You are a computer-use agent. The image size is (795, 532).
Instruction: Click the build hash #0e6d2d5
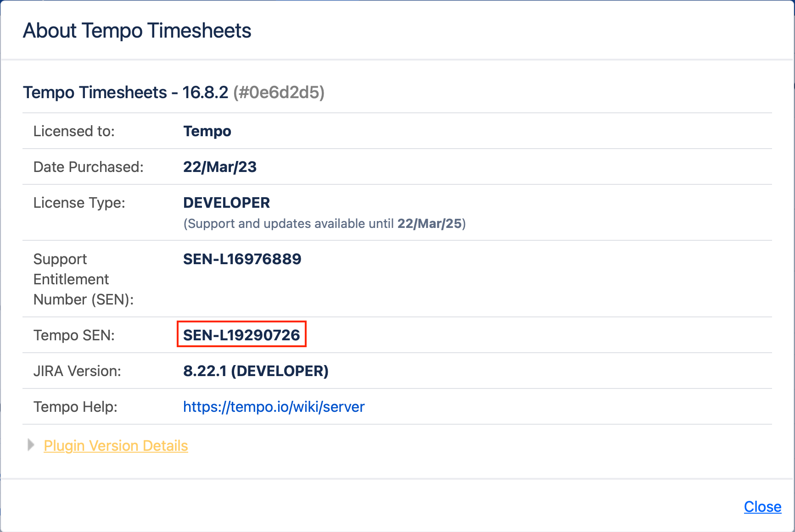(278, 92)
